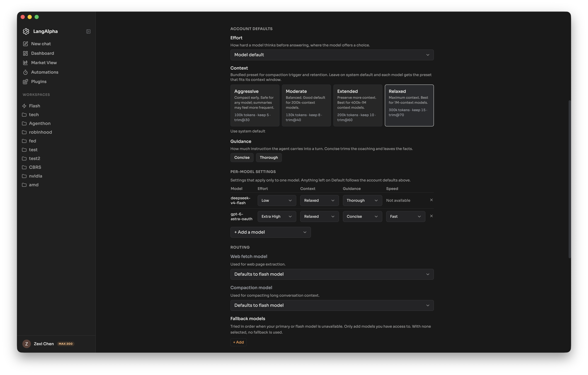This screenshot has width=588, height=375.
Task: Click Use system default link
Action: [248, 131]
